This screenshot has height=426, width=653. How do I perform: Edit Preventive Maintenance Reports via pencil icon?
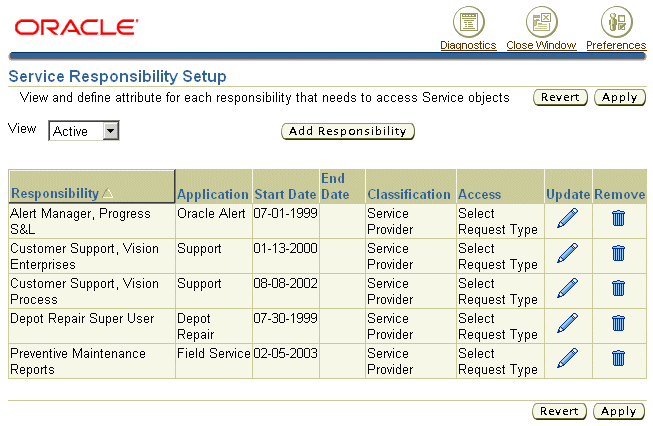[x=568, y=358]
